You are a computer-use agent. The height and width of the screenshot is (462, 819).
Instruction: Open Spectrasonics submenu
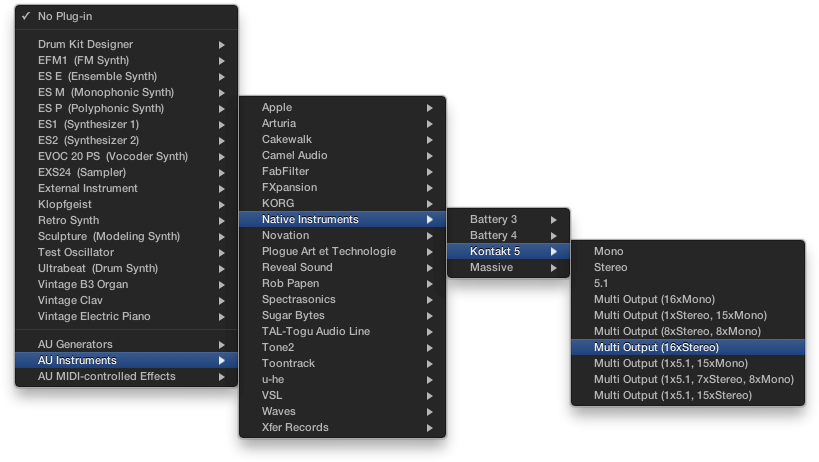342,300
